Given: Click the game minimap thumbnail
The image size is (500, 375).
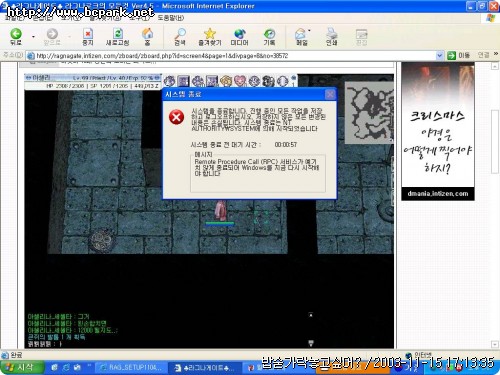Looking at the screenshot, I should click(x=369, y=113).
